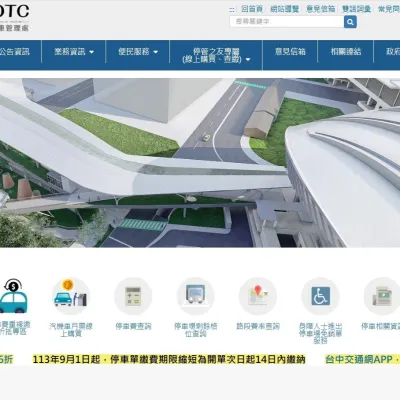
Task: Expand the 便民服務 dropdown menu
Action: (138, 52)
